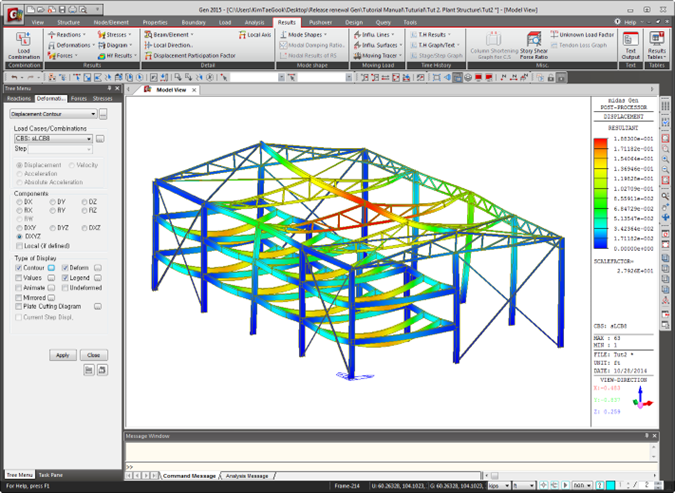Click the Apply button
The height and width of the screenshot is (493, 675).
click(62, 355)
